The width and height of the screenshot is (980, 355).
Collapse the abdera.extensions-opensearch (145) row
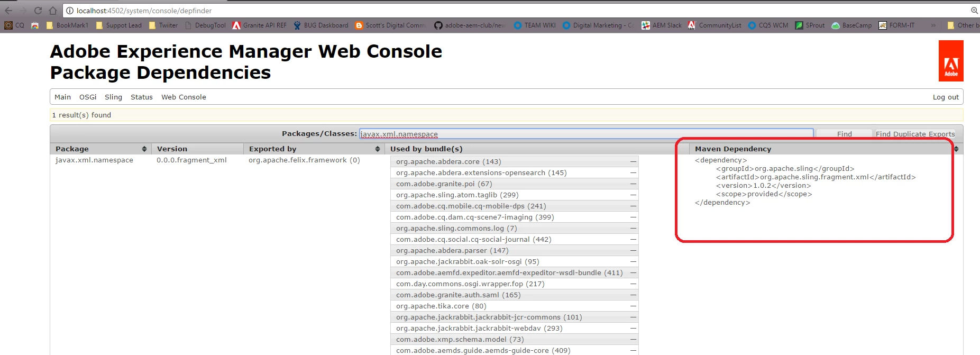click(x=633, y=172)
